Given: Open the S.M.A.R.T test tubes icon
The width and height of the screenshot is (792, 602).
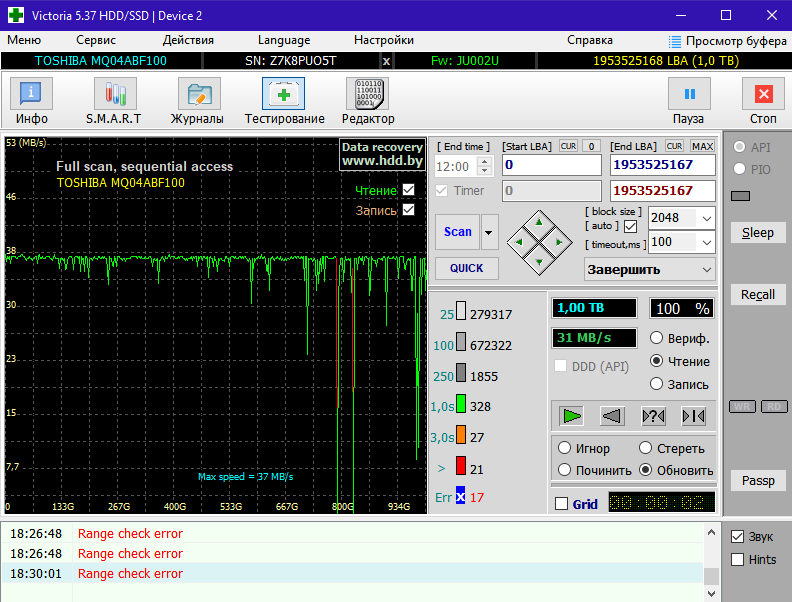Looking at the screenshot, I should coord(113,94).
